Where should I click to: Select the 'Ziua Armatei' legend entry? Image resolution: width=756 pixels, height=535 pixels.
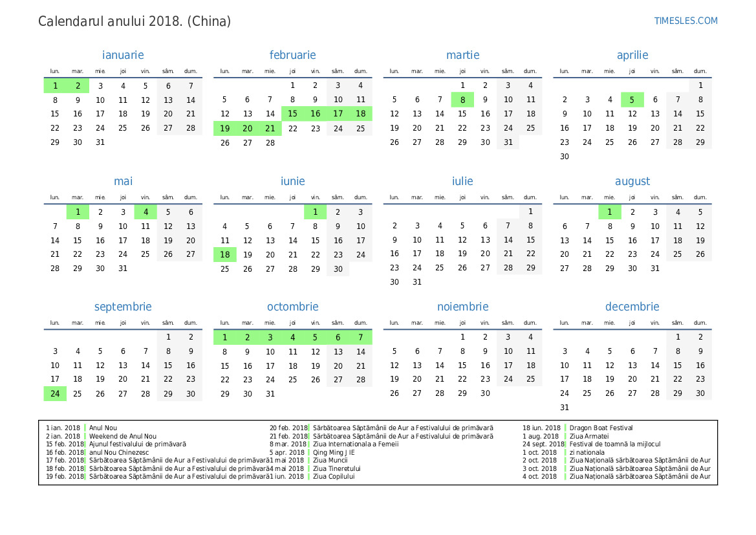click(589, 436)
